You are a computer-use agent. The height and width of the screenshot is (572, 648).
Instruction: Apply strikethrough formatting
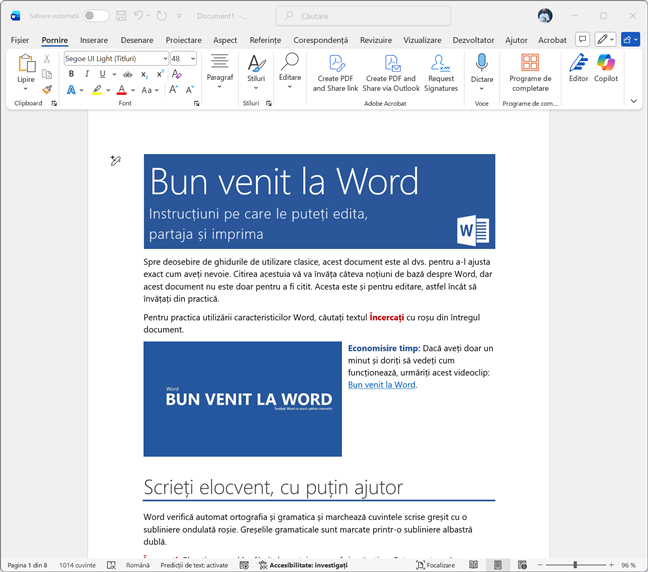point(128,74)
